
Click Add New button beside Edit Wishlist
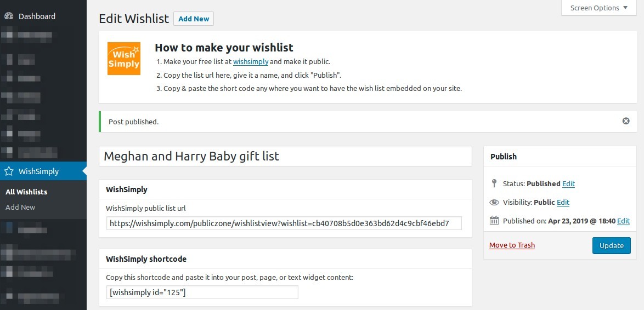(x=194, y=19)
